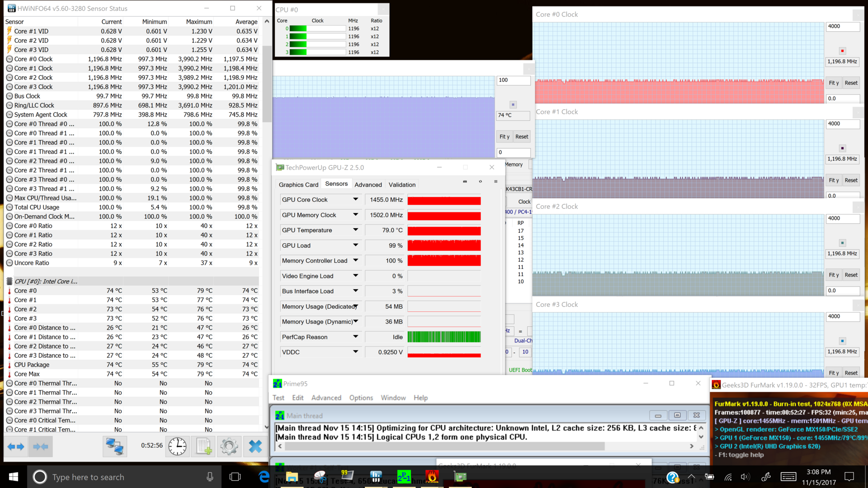Open the Prime95 Help menu
868x488 pixels.
point(420,398)
